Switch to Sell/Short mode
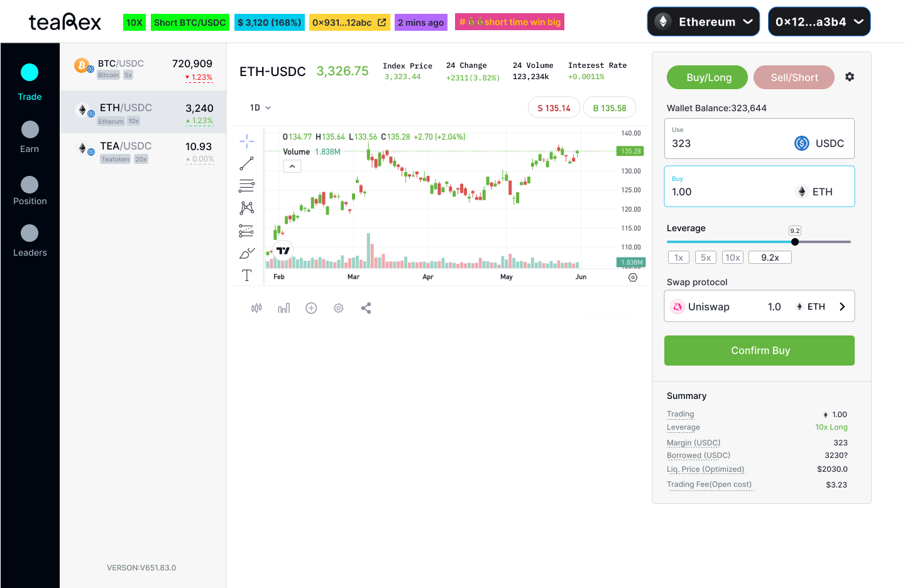Screen dimensions: 905x588 click(x=794, y=77)
